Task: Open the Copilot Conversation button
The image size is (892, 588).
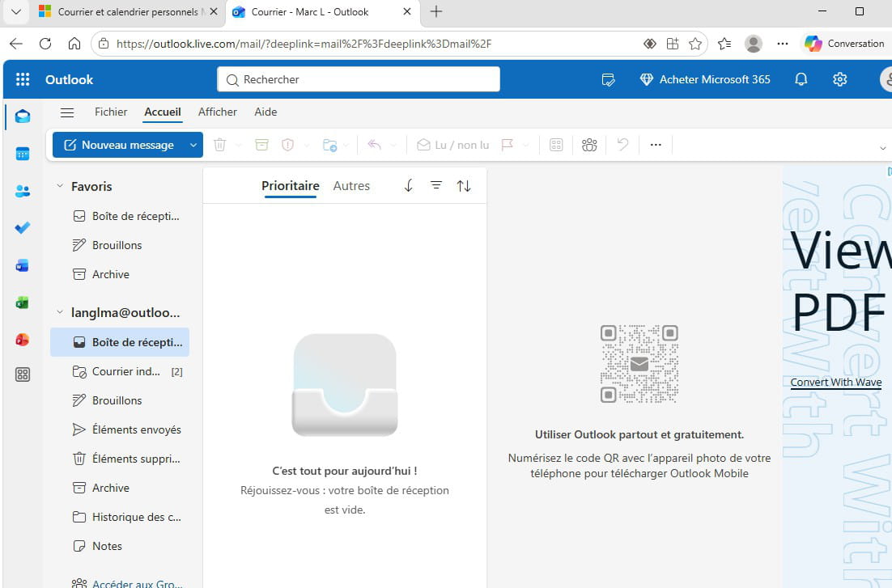Action: pyautogui.click(x=845, y=43)
